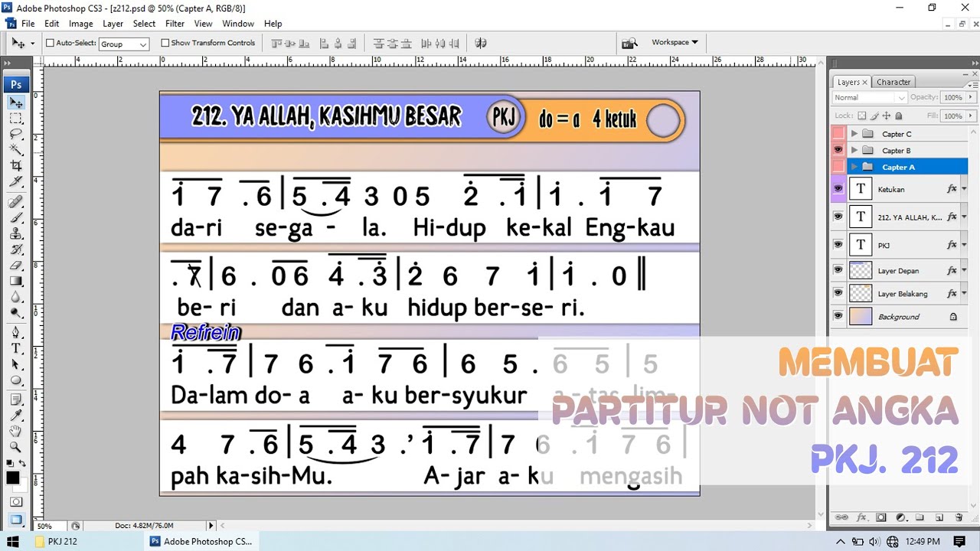
Task: Click Auto-Align Layers icon in options bar
Action: (481, 44)
